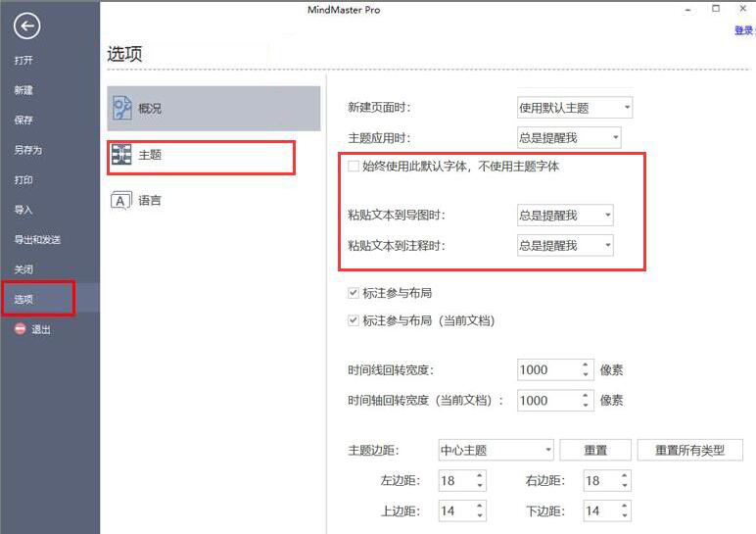Screen dimensions: 756x534
Task: Increase 时间线回转宽度 with up arrow
Action: (586, 364)
